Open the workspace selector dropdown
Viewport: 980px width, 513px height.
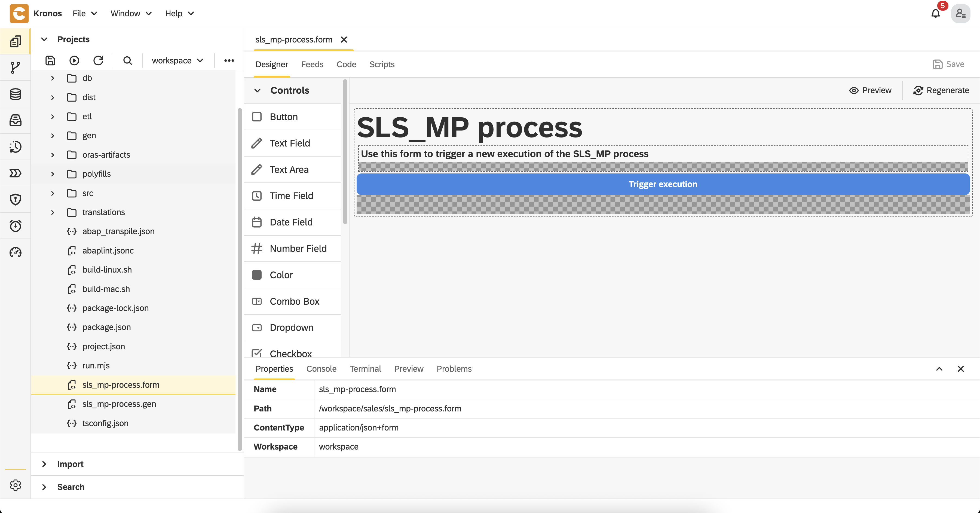pos(178,60)
